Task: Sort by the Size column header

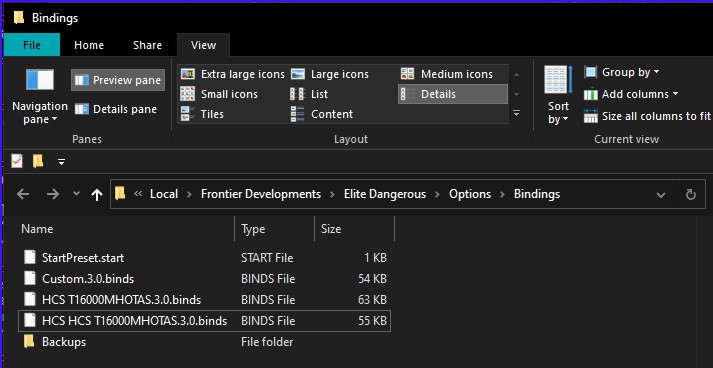Action: click(x=354, y=229)
